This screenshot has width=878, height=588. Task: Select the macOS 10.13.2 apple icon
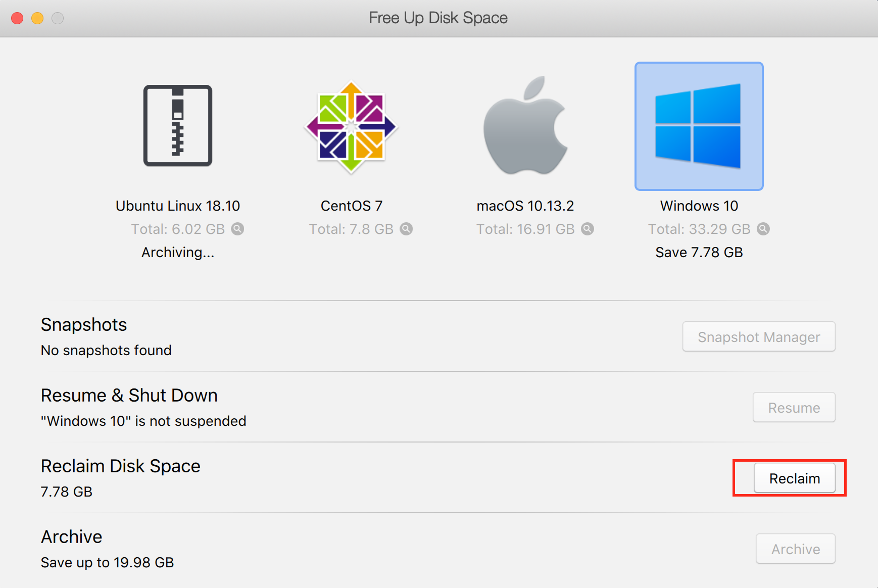pyautogui.click(x=525, y=126)
